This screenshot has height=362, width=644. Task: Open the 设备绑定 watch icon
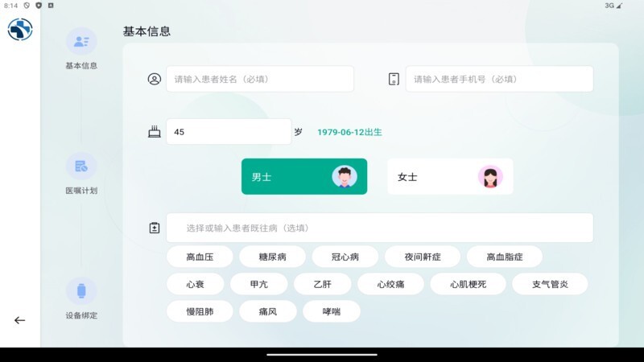click(x=81, y=291)
